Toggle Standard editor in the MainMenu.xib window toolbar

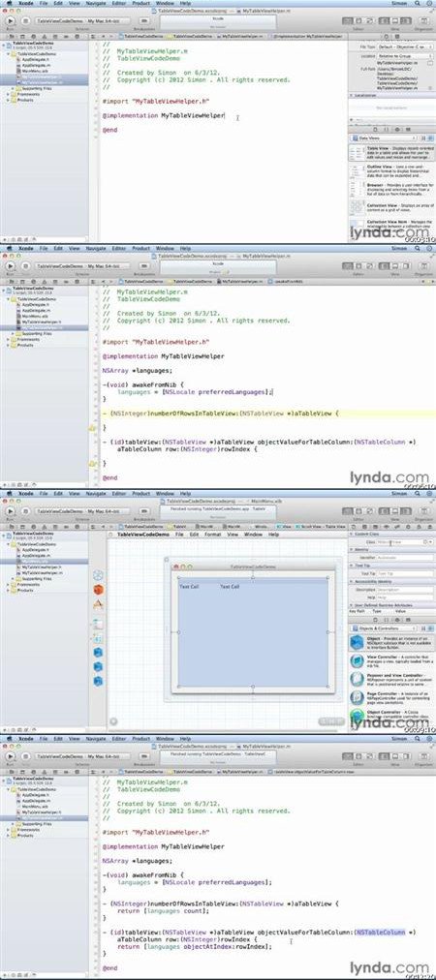pyautogui.click(x=347, y=510)
